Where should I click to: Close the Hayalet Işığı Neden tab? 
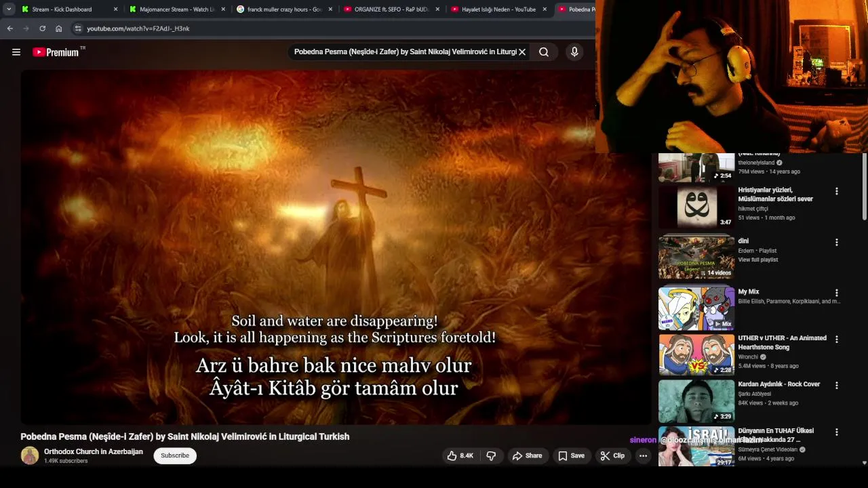tap(545, 9)
